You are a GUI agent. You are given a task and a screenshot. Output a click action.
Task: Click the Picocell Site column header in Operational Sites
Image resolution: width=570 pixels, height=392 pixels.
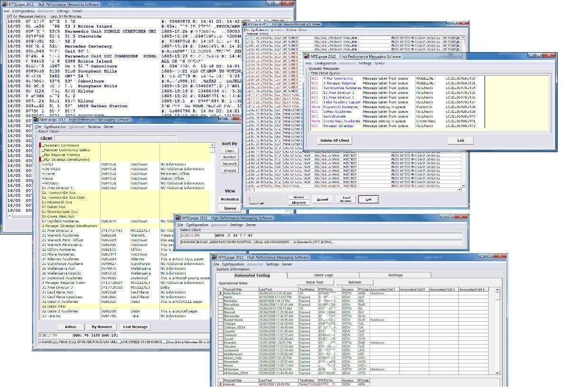tap(240, 289)
